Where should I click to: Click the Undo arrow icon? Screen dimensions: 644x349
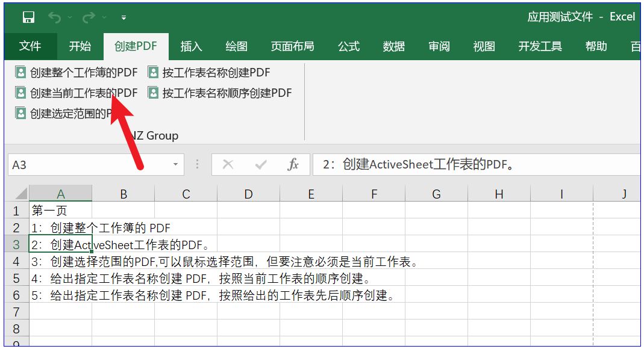(x=54, y=17)
